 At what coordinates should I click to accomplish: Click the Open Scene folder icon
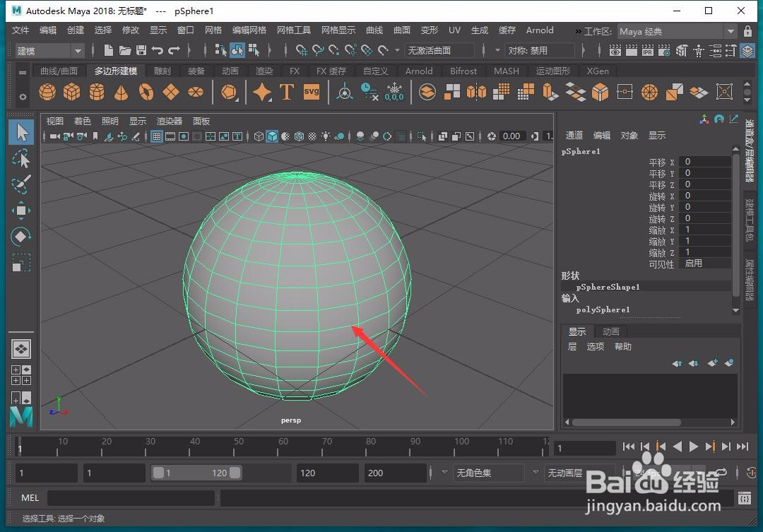point(125,50)
